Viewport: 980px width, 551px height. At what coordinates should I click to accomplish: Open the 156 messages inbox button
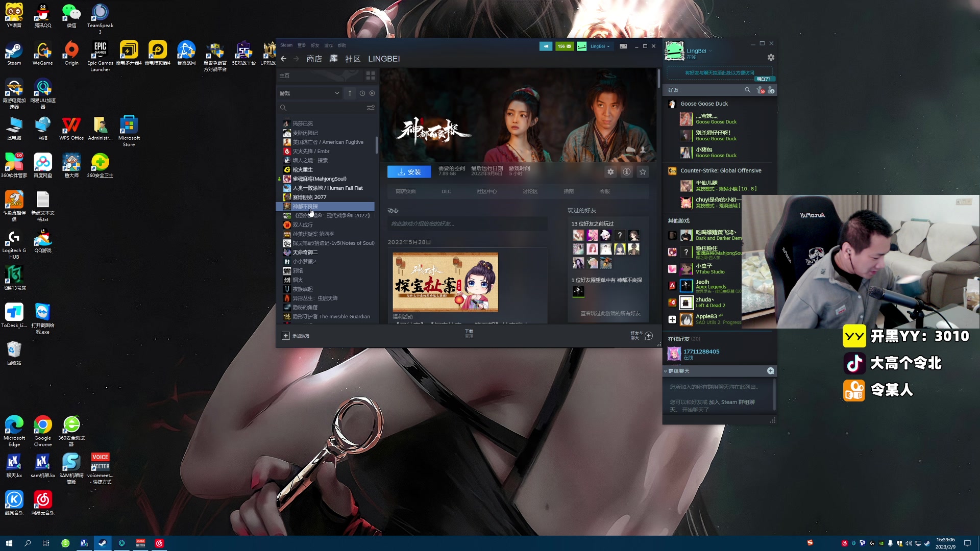pos(565,46)
